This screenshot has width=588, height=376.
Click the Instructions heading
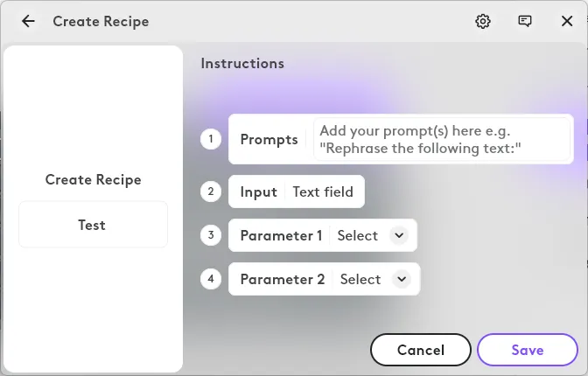(x=242, y=63)
